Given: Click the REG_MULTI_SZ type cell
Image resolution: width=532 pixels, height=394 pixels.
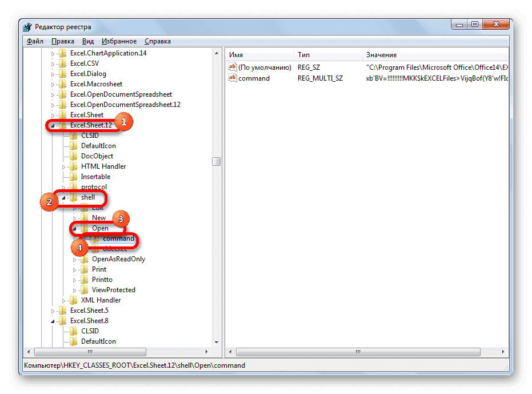Looking at the screenshot, I should click(x=320, y=78).
